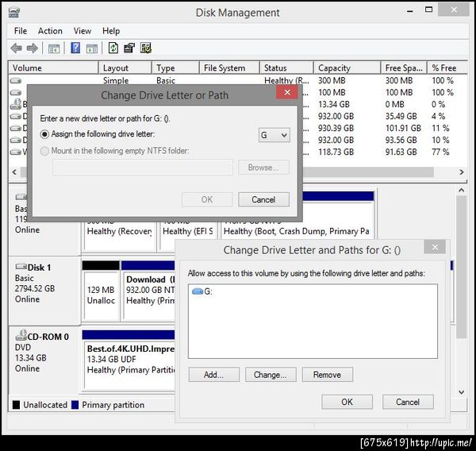Click the black Unallocated legend swatch
476x451 pixels.
(16, 405)
